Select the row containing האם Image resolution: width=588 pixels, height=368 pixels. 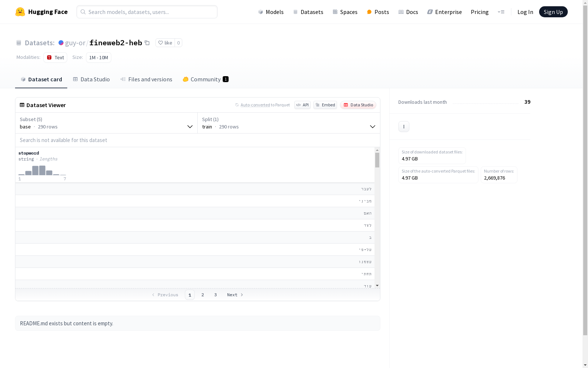point(195,213)
